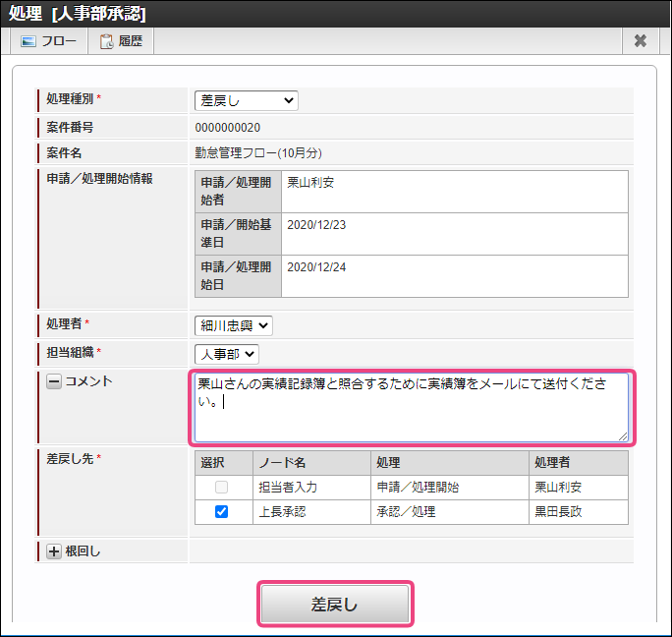This screenshot has height=637, width=672.
Task: Click the comment textarea resize handle
Action: (623, 436)
